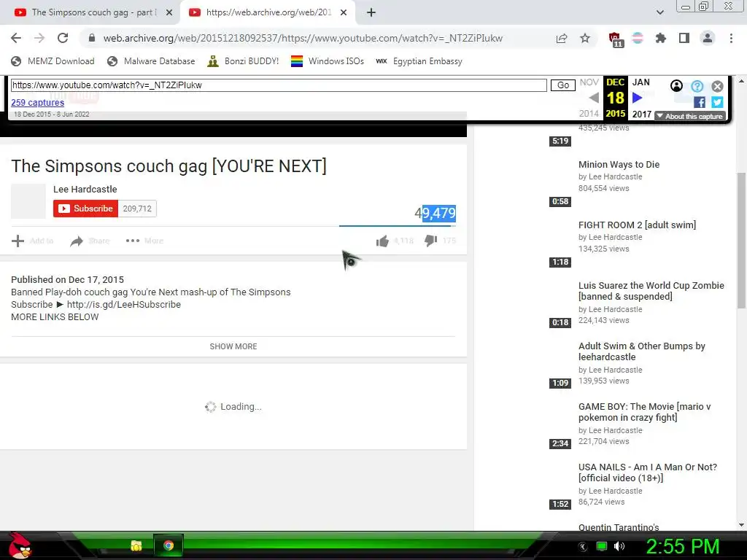The height and width of the screenshot is (560, 747).
Task: Open Lee Hardcastle channel name link
Action: pyautogui.click(x=85, y=189)
